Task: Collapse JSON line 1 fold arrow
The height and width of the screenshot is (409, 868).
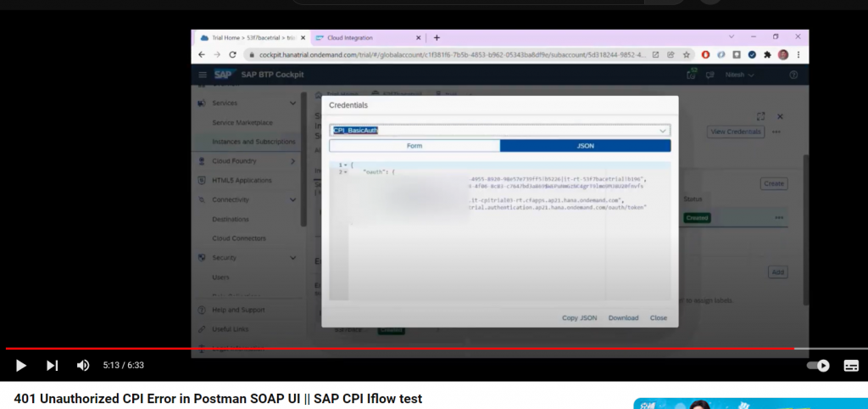Action: 346,165
